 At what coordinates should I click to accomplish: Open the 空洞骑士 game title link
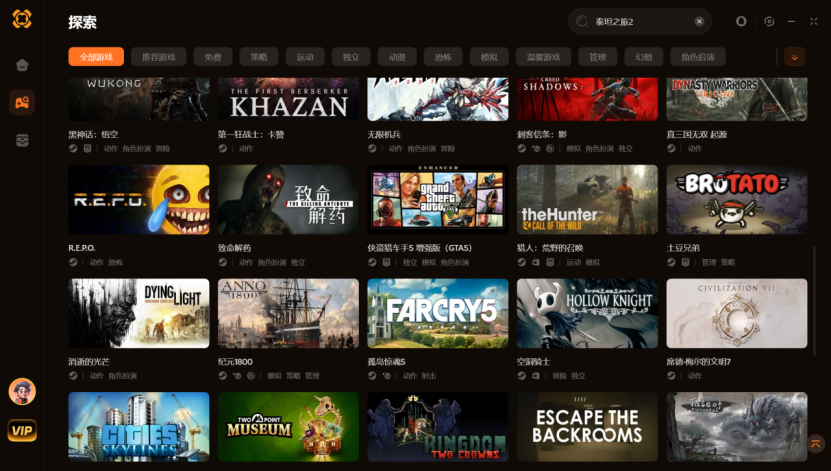[x=533, y=362]
